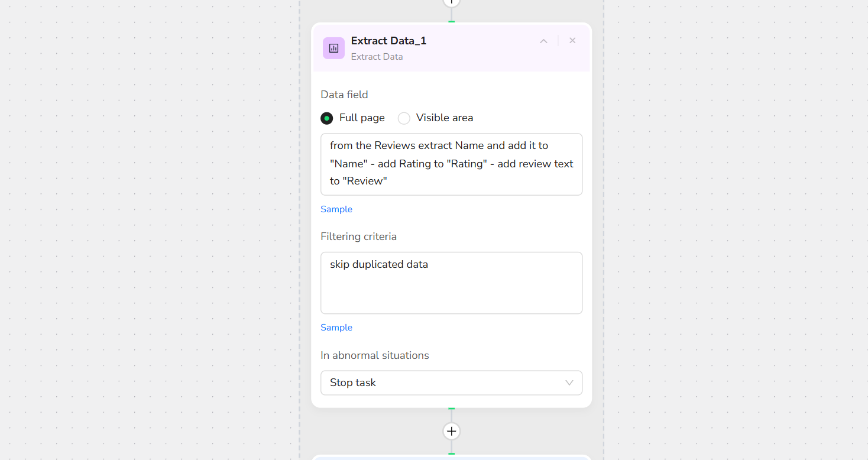This screenshot has width=868, height=460.
Task: Click the plus button above the Extract Data card
Action: 452,2
